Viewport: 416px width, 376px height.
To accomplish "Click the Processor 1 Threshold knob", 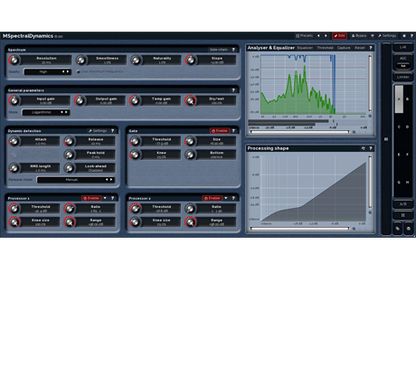I will pos(14,209).
